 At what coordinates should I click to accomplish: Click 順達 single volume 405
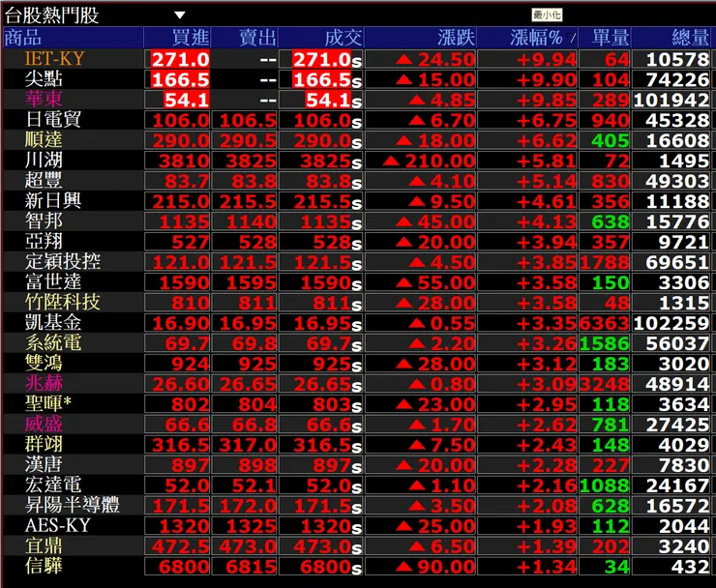coord(611,140)
